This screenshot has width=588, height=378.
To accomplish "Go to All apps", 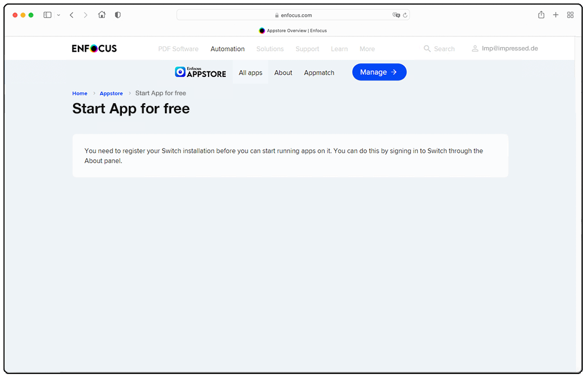I will [251, 73].
